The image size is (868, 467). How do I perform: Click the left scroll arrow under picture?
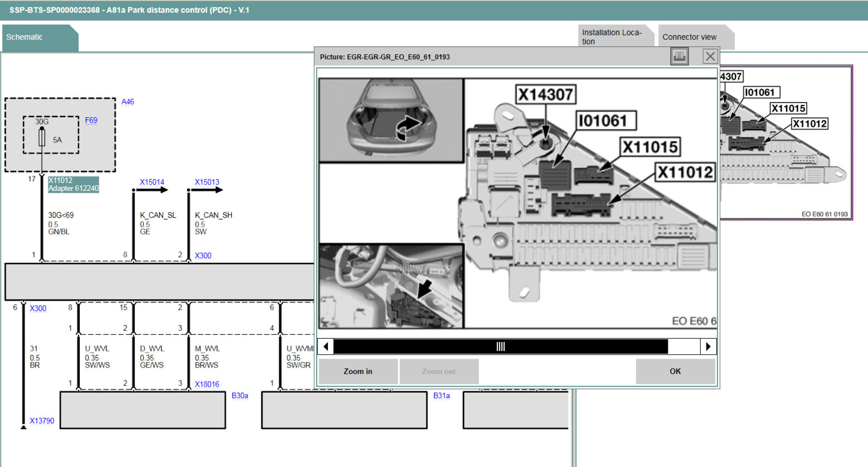(326, 346)
